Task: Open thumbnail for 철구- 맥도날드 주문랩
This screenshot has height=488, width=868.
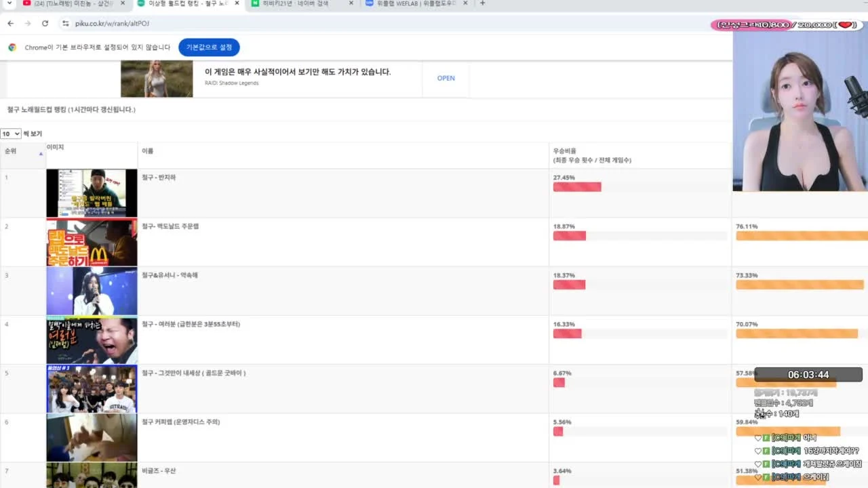Action: pos(92,242)
